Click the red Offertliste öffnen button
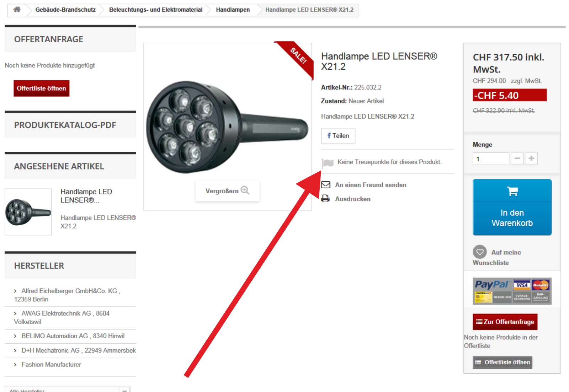This screenshot has height=392, width=569. coord(41,88)
